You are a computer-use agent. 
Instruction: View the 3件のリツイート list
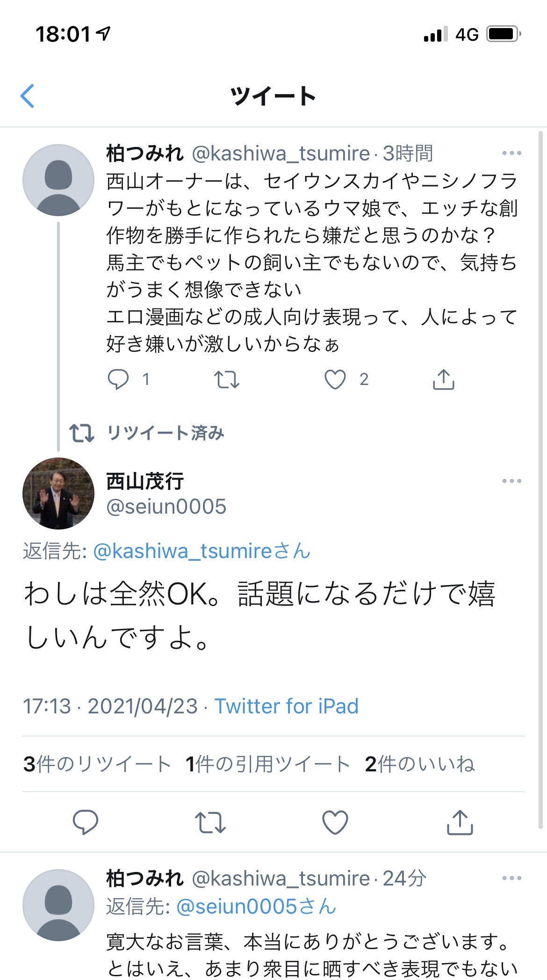point(97,764)
